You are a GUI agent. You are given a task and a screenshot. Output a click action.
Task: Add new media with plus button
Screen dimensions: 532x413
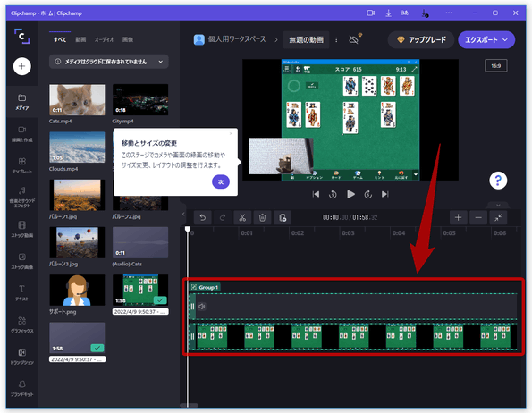click(22, 66)
